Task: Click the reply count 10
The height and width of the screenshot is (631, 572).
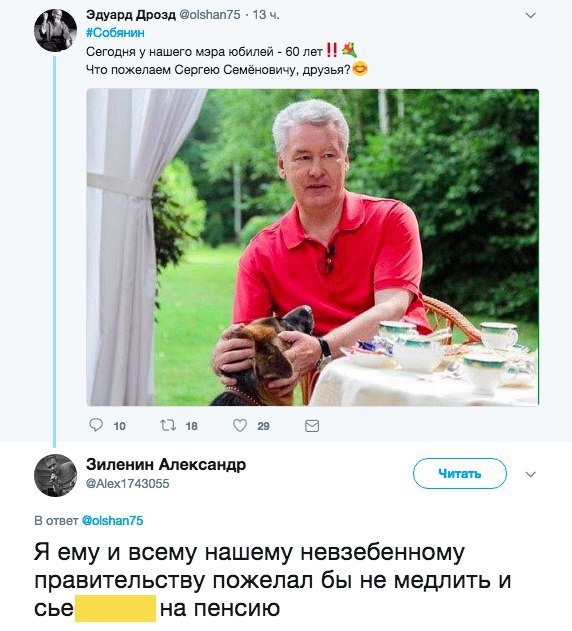Action: (120, 426)
